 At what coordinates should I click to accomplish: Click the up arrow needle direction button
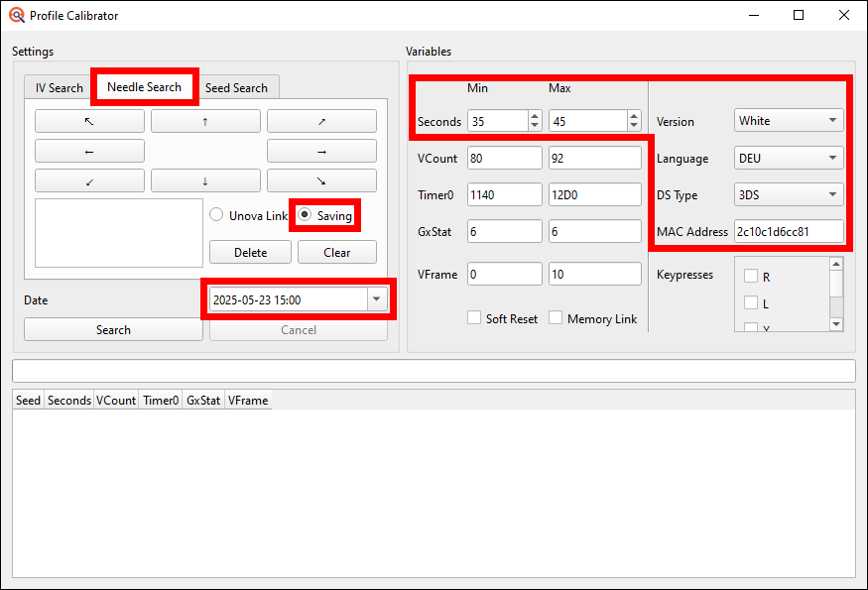pyautogui.click(x=205, y=120)
